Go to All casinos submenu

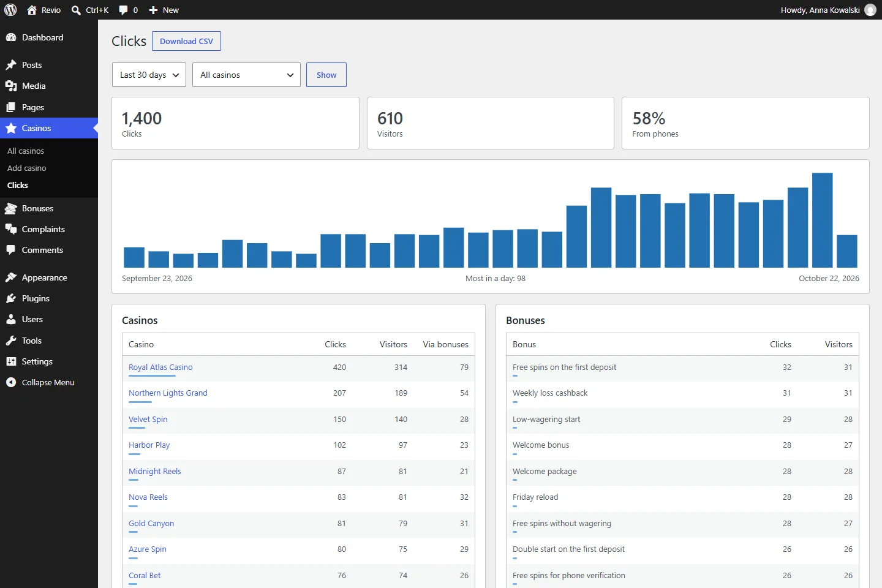[x=26, y=151]
